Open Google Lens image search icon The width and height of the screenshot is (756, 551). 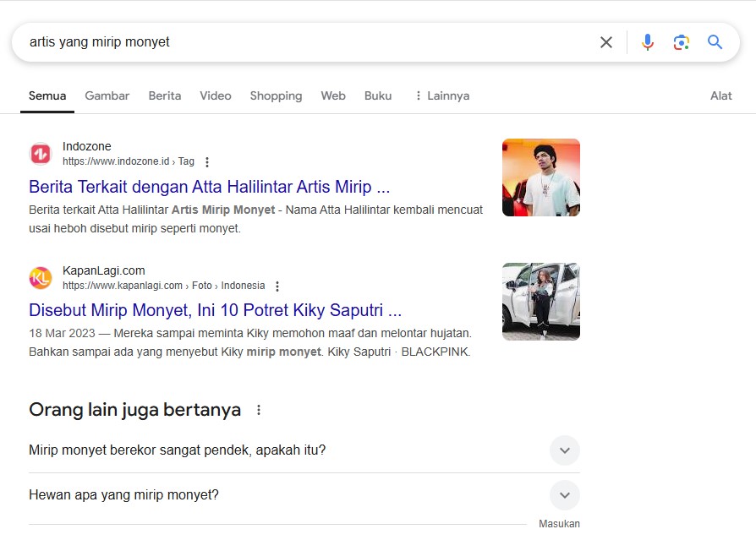pos(682,42)
